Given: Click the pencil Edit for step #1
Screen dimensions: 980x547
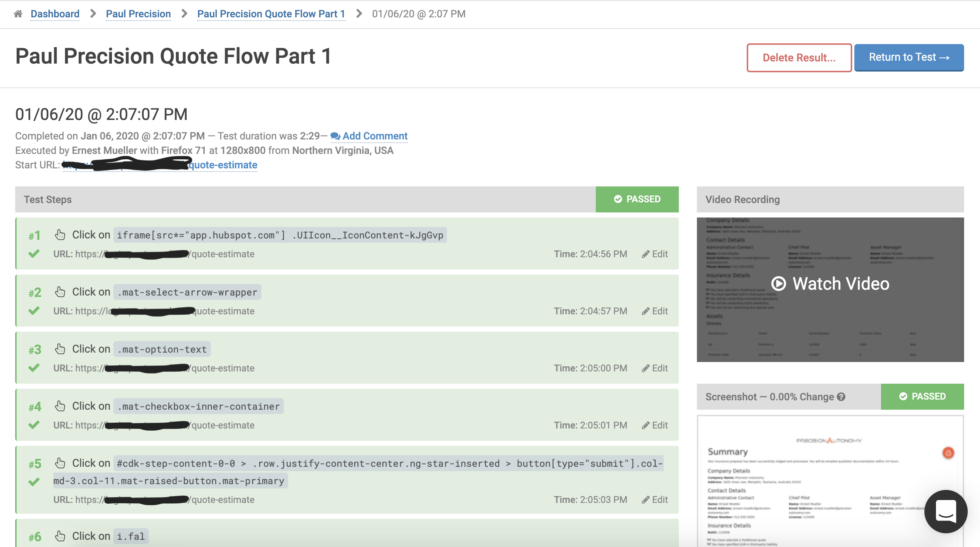Looking at the screenshot, I should pos(655,254).
